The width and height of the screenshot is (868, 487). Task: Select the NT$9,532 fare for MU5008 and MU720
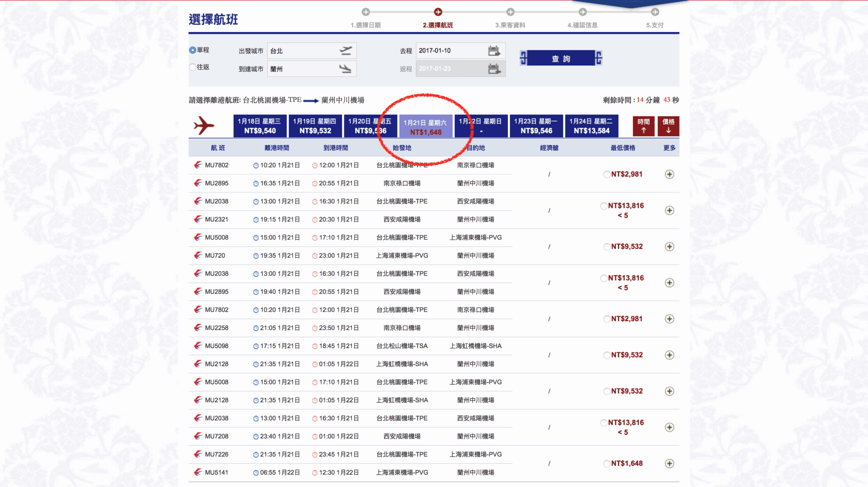(x=607, y=247)
